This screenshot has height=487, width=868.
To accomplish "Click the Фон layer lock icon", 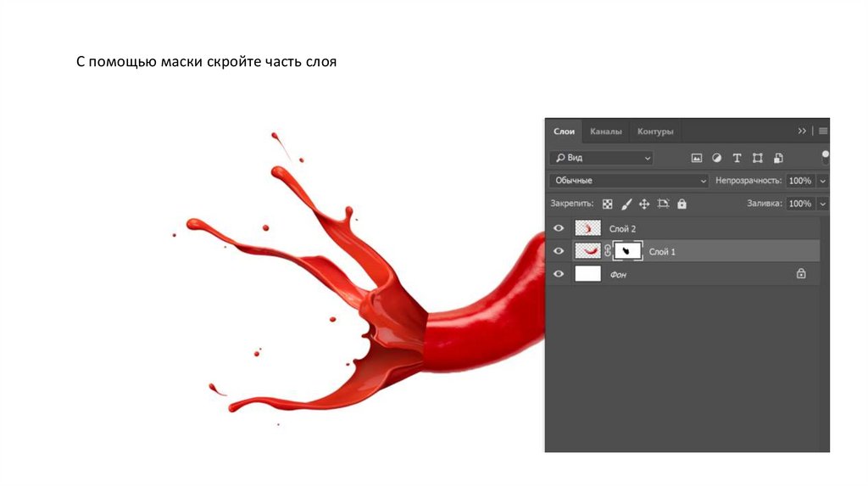I will (x=801, y=273).
